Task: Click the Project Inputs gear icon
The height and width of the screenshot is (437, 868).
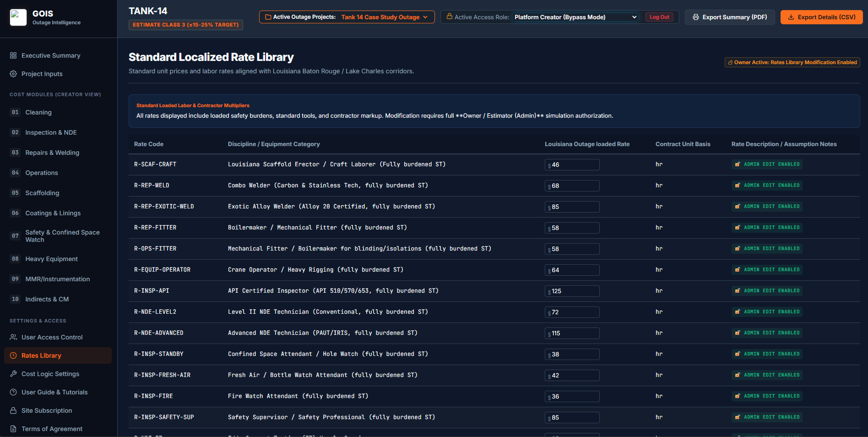Action: click(13, 74)
